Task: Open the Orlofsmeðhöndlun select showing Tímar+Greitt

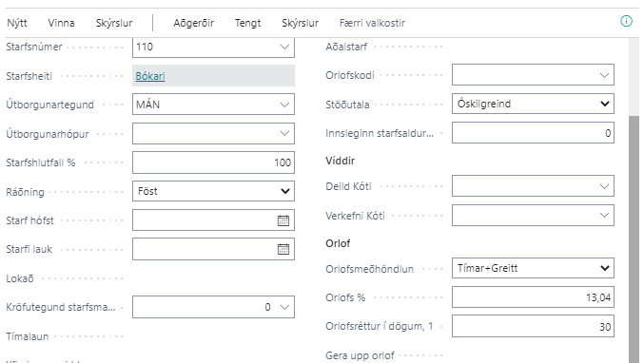Action: coord(533,268)
